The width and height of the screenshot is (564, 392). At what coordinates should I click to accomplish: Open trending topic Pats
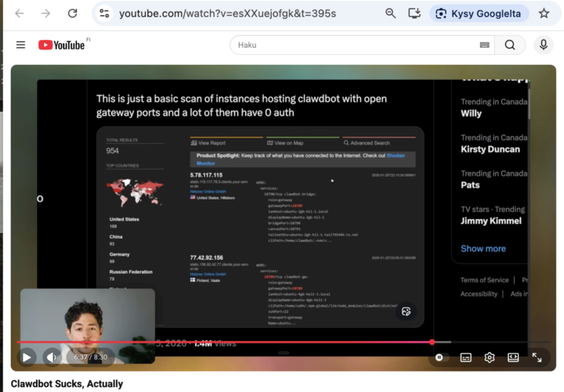470,185
